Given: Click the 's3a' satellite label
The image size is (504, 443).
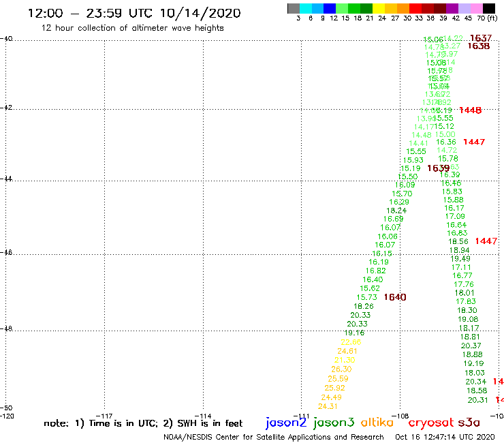Looking at the screenshot, I should tap(469, 423).
